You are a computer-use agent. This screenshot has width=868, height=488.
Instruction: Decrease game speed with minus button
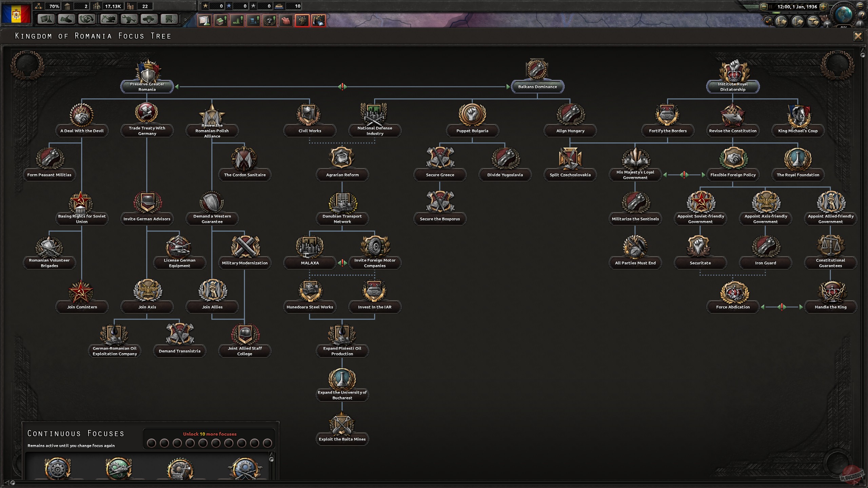764,7
